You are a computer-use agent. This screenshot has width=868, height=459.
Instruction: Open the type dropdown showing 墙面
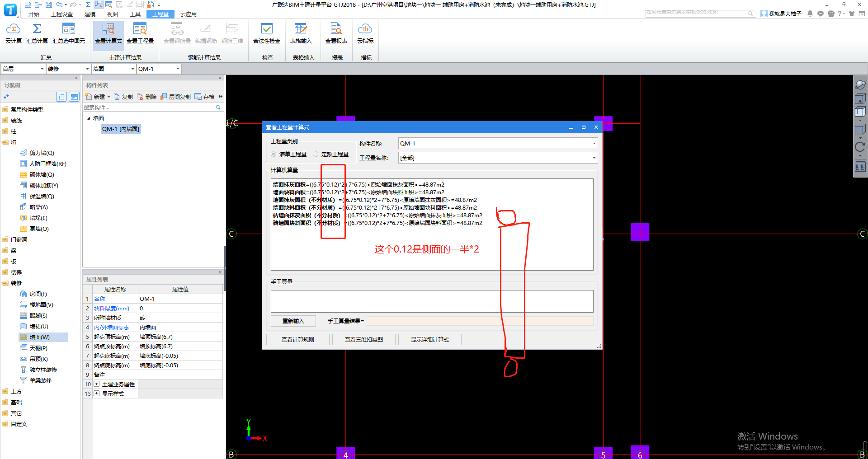(x=113, y=69)
